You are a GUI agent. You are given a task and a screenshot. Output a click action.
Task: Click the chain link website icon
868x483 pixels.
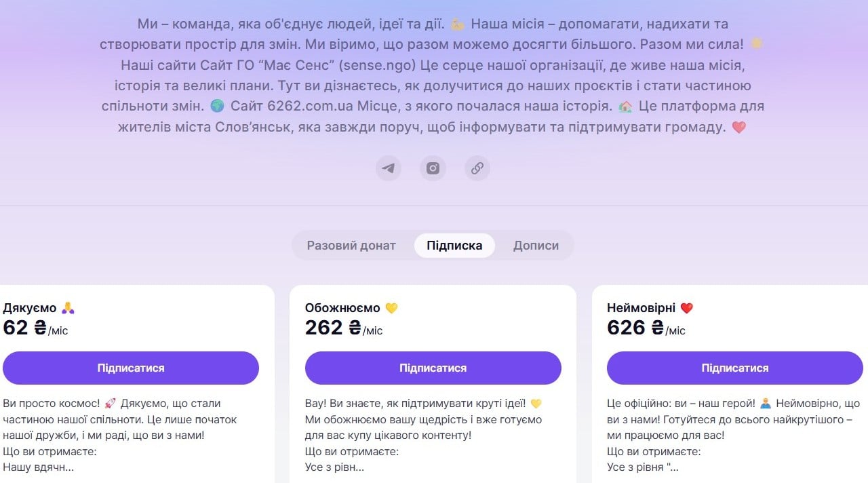pyautogui.click(x=477, y=168)
